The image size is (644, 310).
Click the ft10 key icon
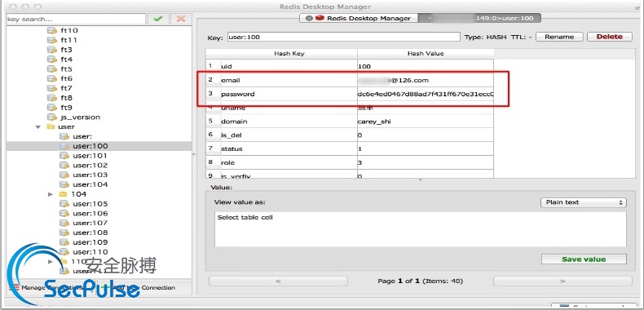pos(52,30)
